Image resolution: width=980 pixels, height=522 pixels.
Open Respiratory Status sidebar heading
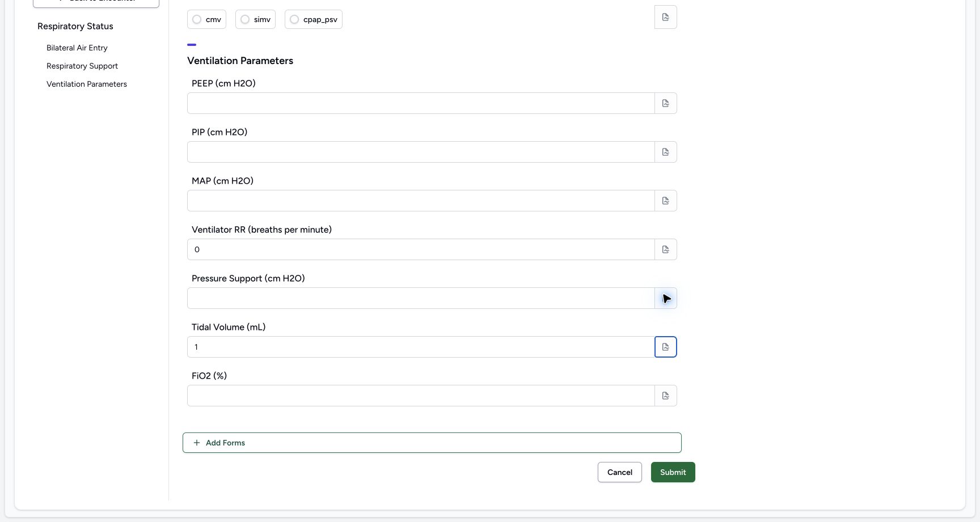point(75,26)
